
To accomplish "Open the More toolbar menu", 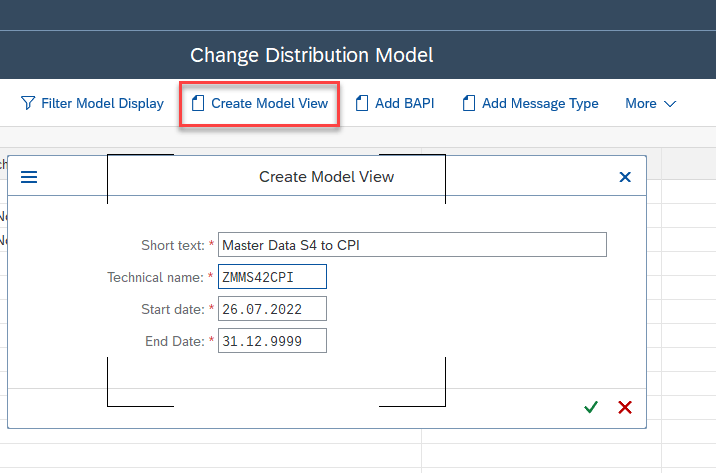I will click(x=641, y=104).
